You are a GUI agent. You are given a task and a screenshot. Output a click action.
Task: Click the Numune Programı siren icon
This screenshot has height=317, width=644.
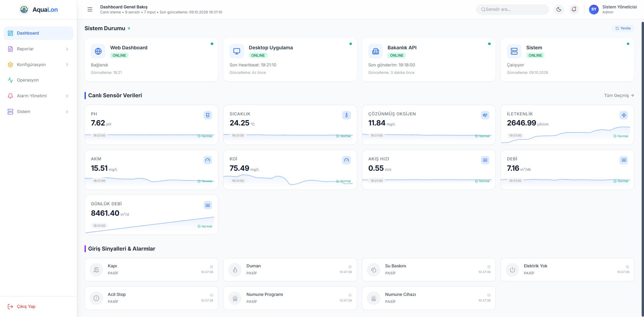coord(235,298)
